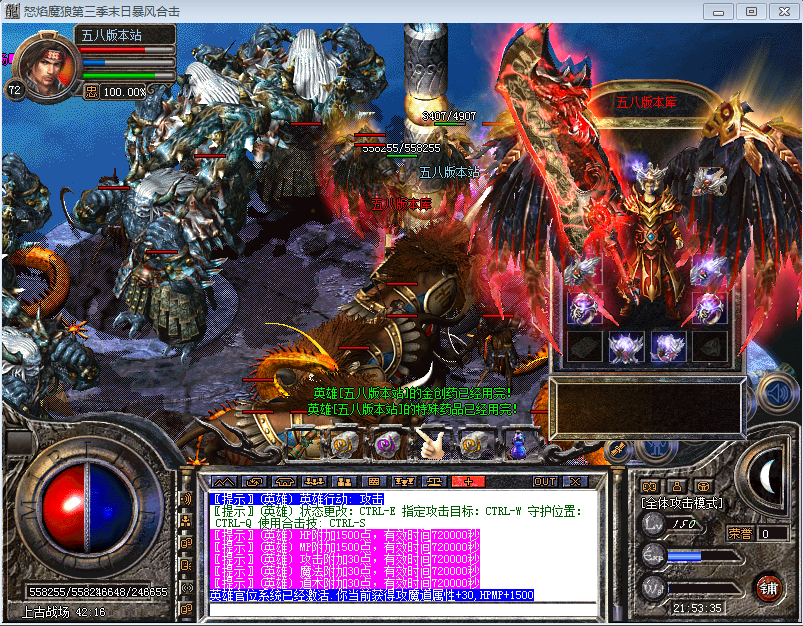Click the Wgt weight bar
This screenshot has width=803, height=626.
click(x=704, y=588)
